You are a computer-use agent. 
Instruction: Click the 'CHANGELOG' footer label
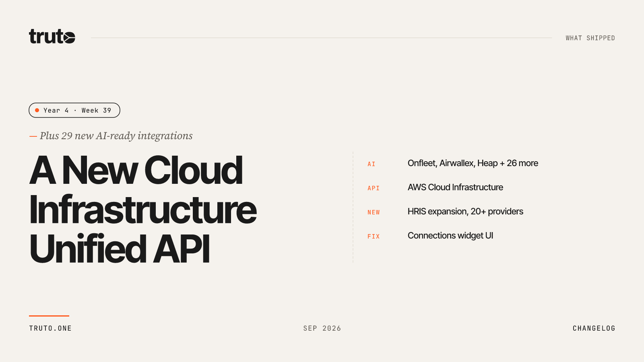594,328
